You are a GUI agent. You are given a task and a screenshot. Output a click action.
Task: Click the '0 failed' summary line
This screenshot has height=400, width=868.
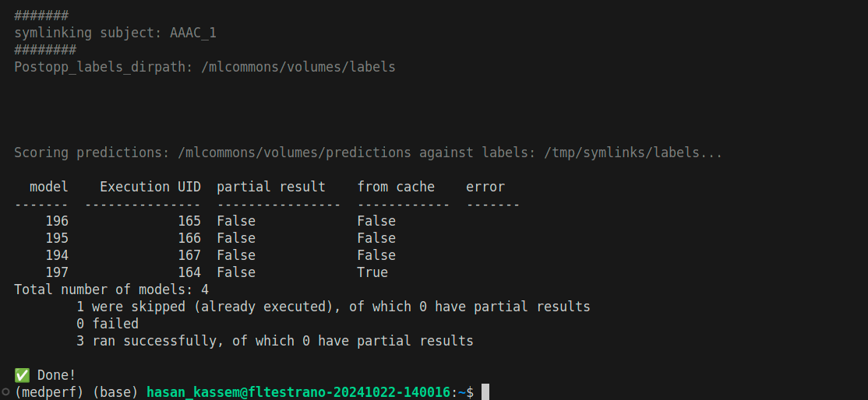pyautogui.click(x=108, y=325)
